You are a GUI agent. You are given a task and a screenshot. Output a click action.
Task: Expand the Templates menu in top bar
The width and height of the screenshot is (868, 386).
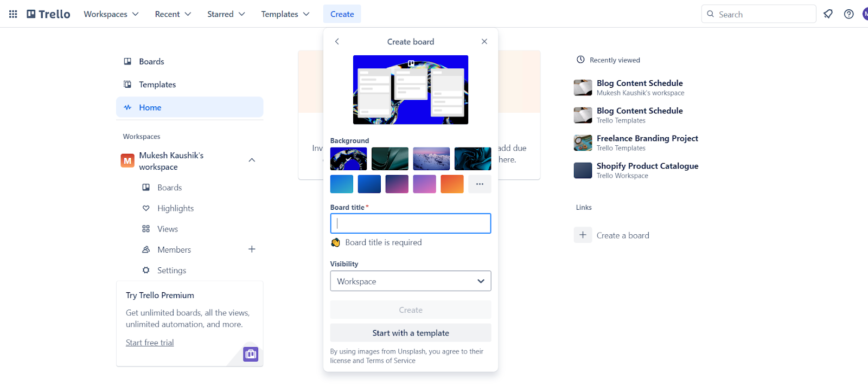point(285,14)
